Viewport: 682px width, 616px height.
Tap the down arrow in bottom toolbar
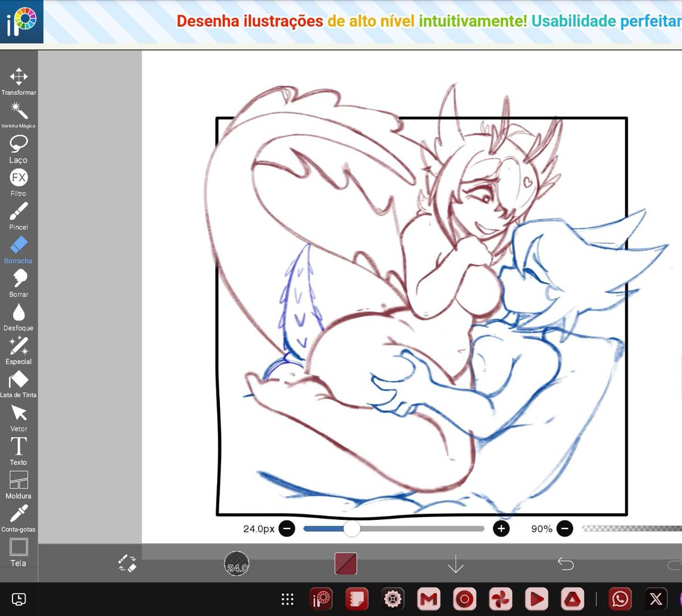tap(456, 564)
